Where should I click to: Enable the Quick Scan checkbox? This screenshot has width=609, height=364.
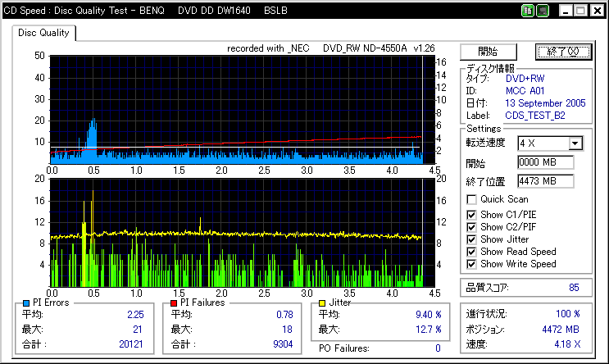[x=471, y=199]
